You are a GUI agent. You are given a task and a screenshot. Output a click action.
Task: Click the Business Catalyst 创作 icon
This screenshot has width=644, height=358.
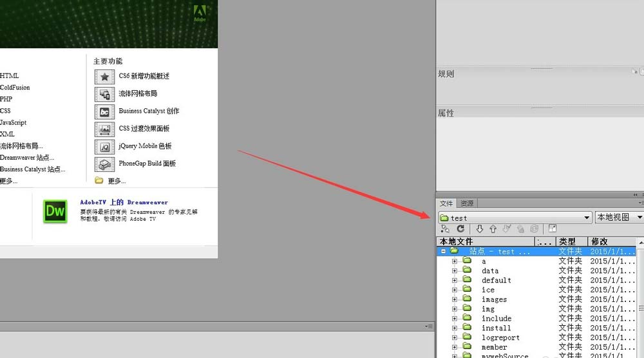pyautogui.click(x=105, y=111)
